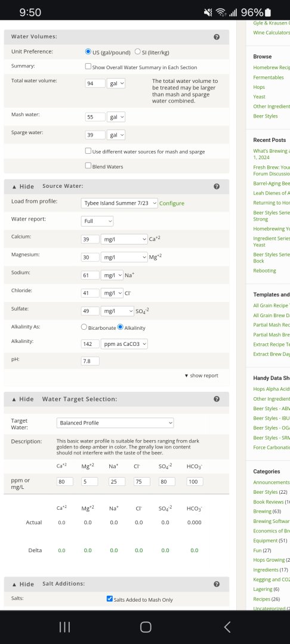Select US (gal/pound) unit preference
290x644 pixels.
tap(88, 52)
